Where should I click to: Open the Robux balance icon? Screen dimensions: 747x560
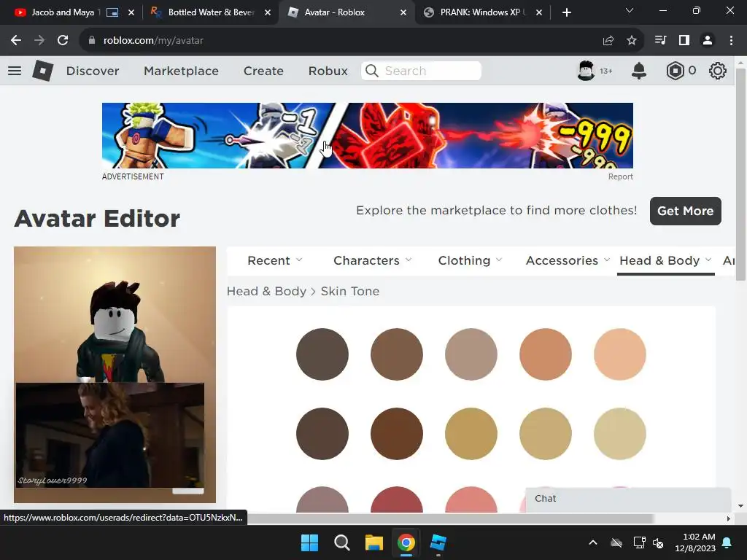(x=675, y=71)
